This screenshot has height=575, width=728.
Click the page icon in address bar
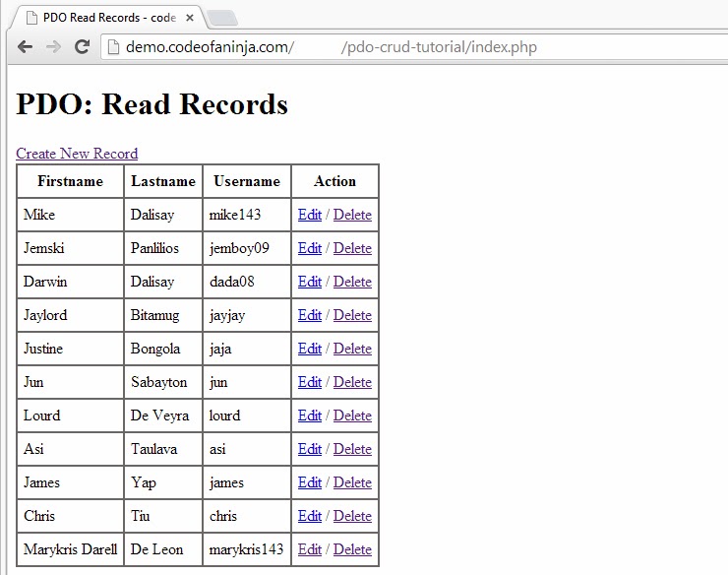113,47
